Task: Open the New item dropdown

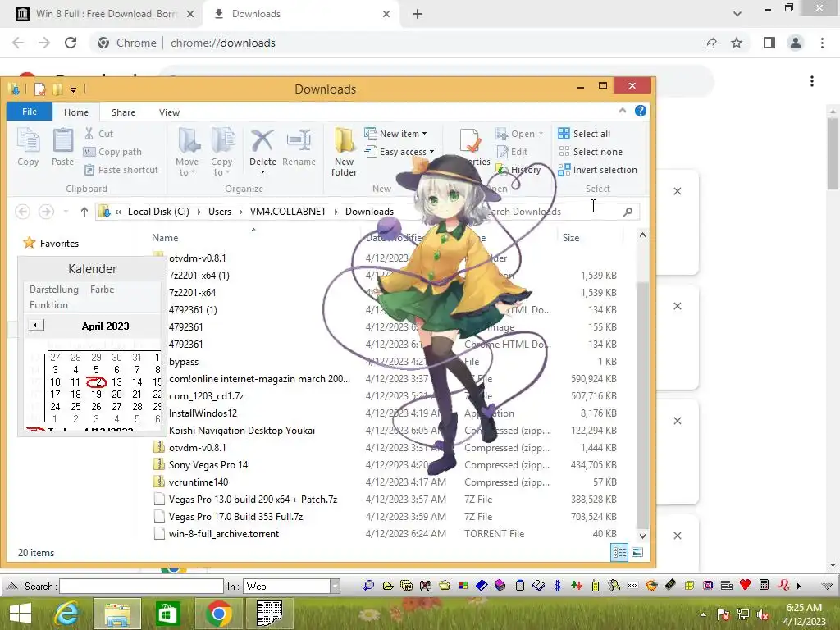Action: tap(396, 134)
